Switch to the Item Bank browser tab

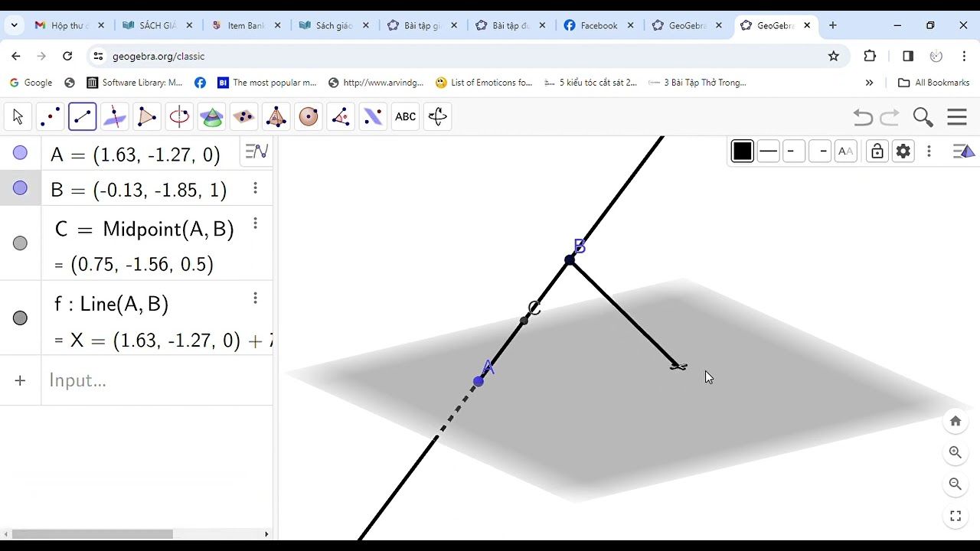pos(246,25)
